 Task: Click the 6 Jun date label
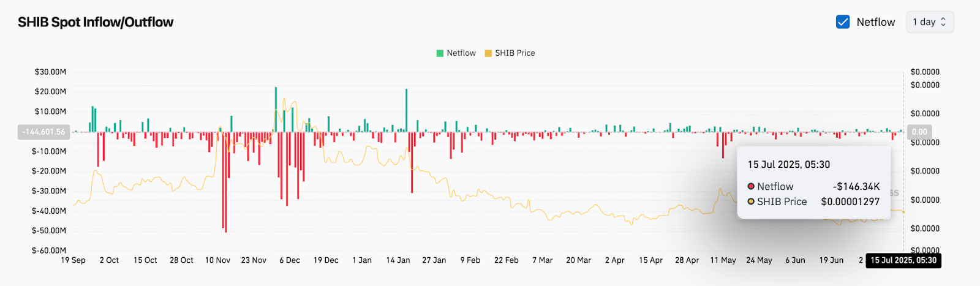point(796,260)
